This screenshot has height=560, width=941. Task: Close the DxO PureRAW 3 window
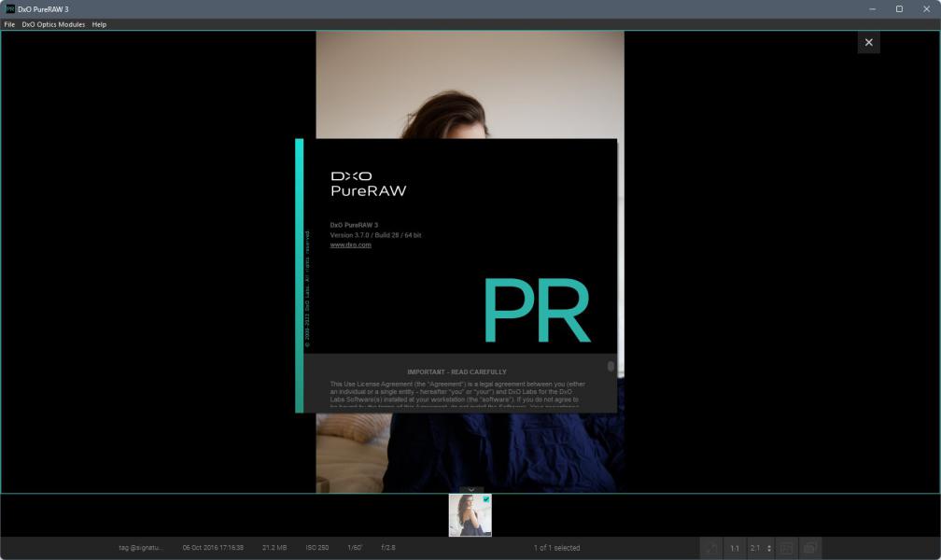pos(927,9)
